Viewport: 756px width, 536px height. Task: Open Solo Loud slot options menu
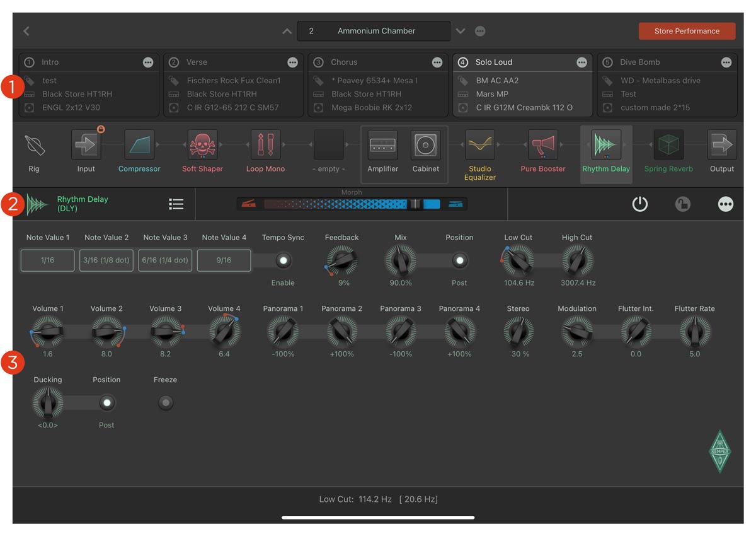point(581,62)
